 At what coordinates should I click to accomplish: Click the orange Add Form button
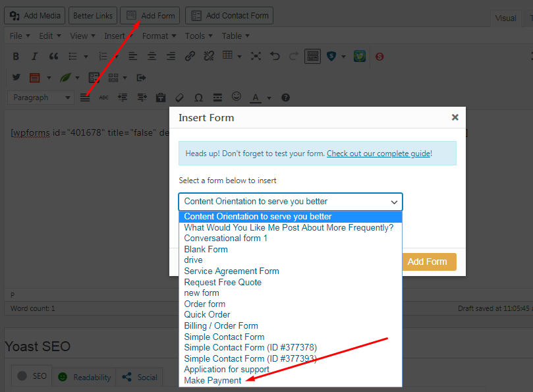pos(427,262)
